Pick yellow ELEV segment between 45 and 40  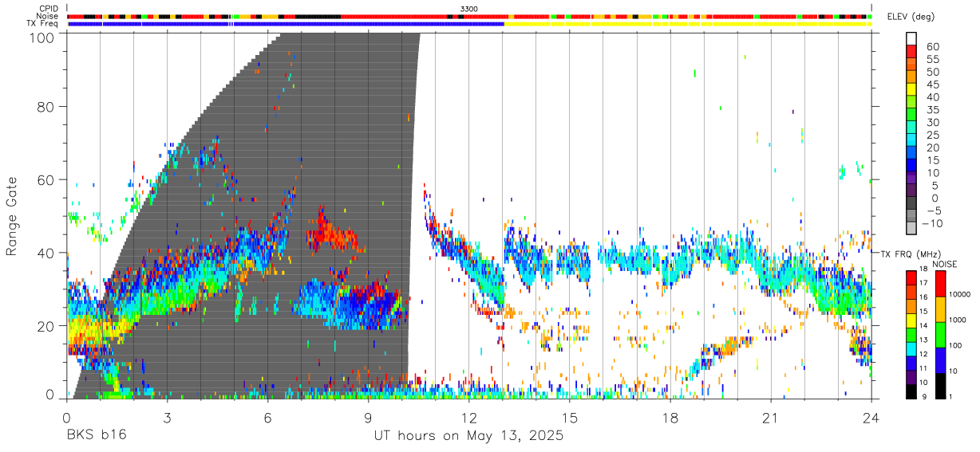pos(911,91)
